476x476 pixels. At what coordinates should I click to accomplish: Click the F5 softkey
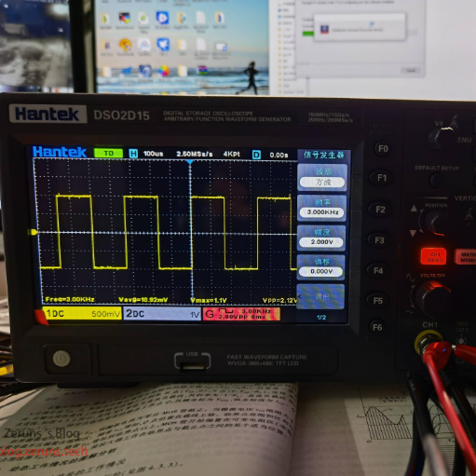[x=377, y=301]
